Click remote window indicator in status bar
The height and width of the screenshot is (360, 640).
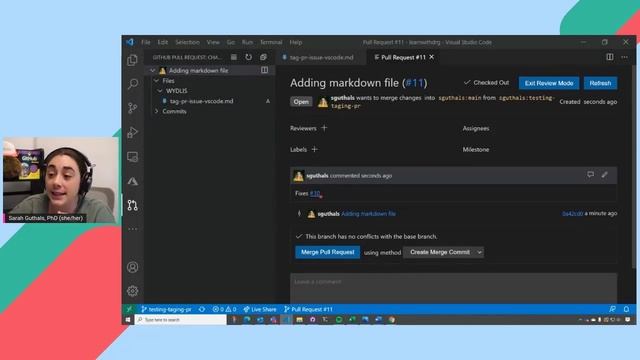coord(129,309)
